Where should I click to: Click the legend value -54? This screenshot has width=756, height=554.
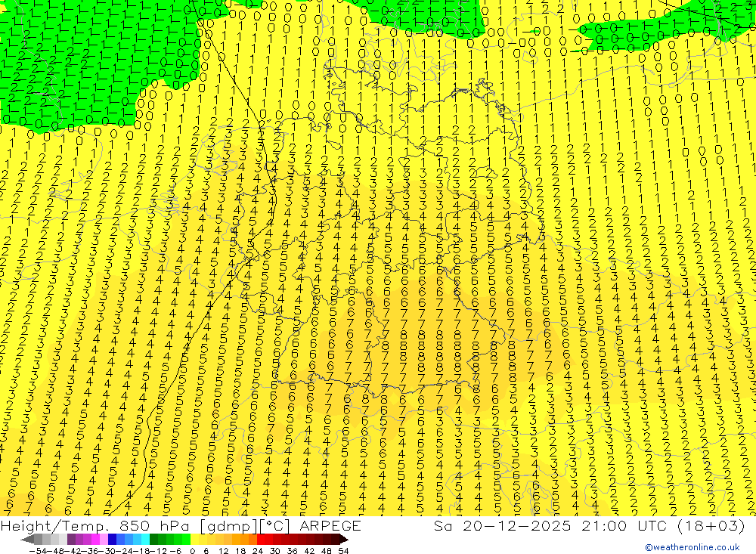(39, 551)
